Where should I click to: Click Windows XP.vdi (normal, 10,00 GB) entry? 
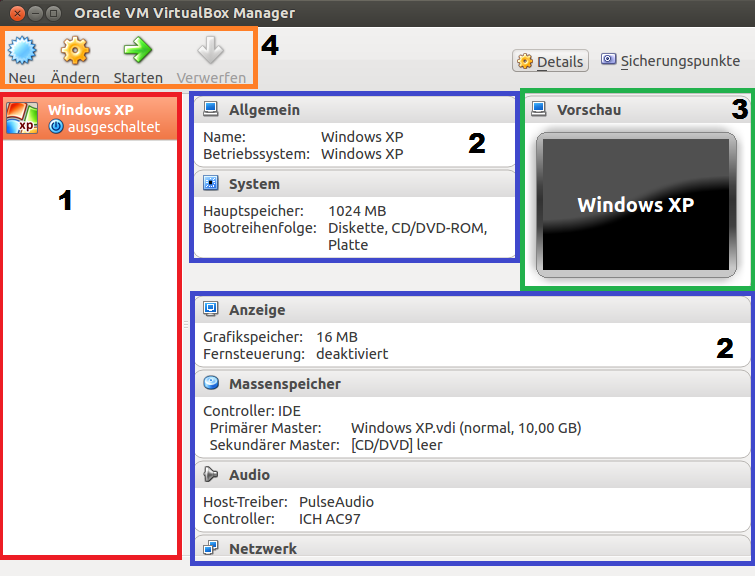point(466,428)
